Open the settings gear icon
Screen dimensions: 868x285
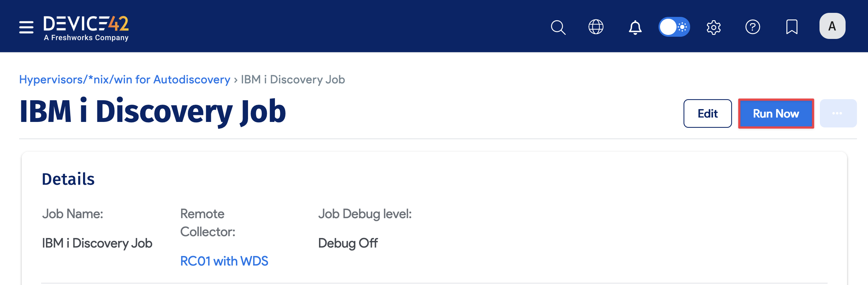pos(714,27)
